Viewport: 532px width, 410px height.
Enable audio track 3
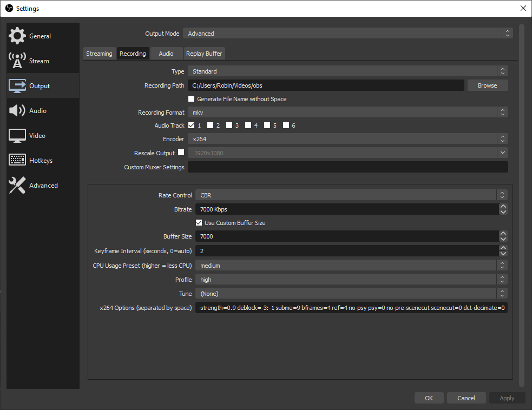click(x=229, y=125)
